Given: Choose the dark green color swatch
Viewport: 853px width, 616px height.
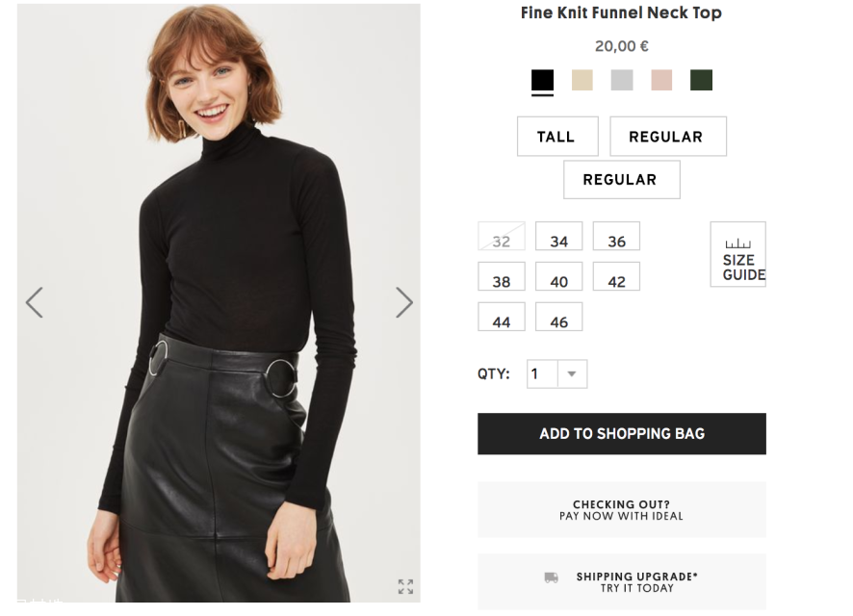Looking at the screenshot, I should 701,80.
